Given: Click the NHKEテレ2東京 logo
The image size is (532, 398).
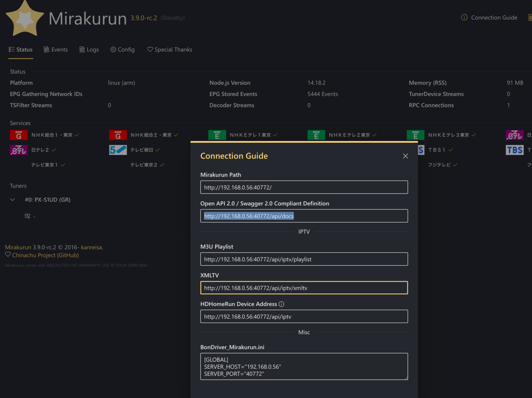Looking at the screenshot, I should [x=316, y=135].
